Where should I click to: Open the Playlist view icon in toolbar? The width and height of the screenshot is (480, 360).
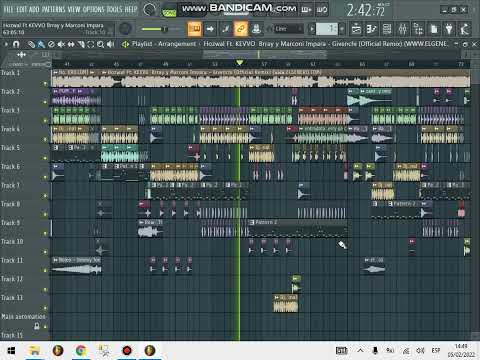(x=356, y=29)
